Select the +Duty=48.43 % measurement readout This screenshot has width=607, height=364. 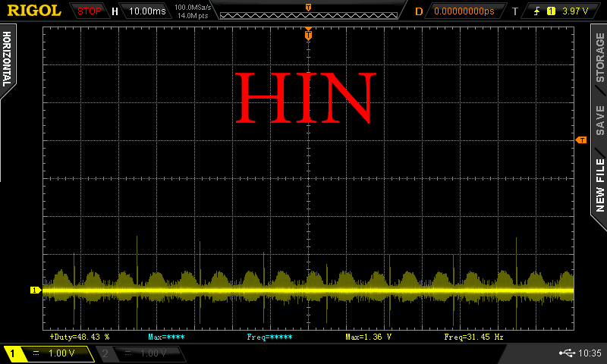point(80,336)
